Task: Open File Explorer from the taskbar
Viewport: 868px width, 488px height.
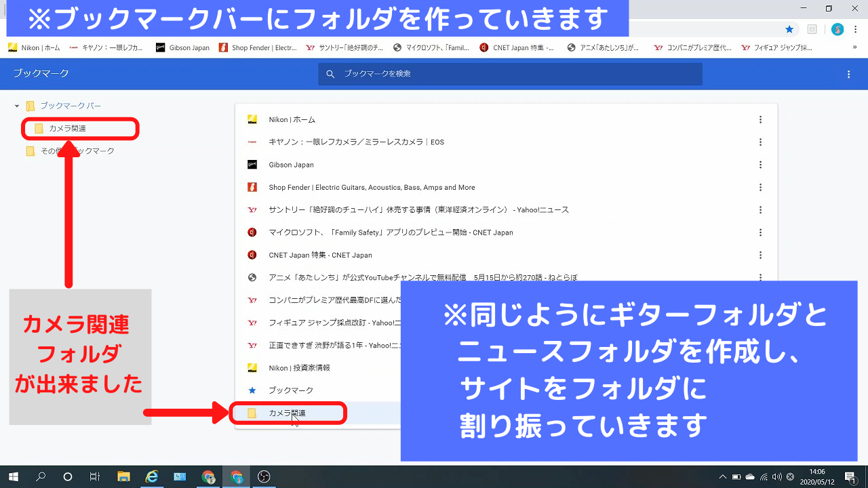Action: click(x=123, y=476)
